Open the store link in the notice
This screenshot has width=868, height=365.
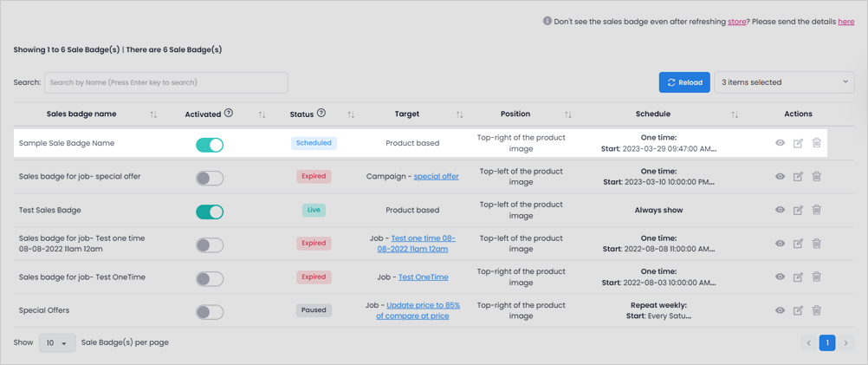click(737, 22)
